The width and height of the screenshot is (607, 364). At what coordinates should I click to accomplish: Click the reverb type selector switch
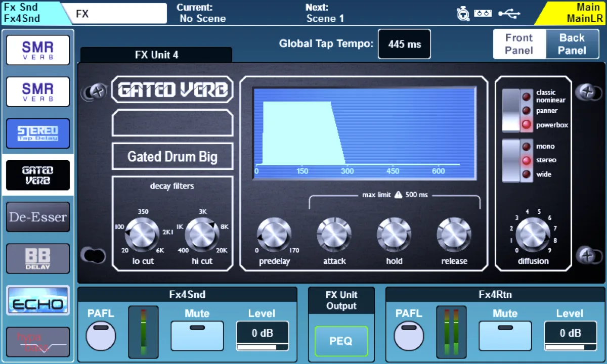coord(511,110)
